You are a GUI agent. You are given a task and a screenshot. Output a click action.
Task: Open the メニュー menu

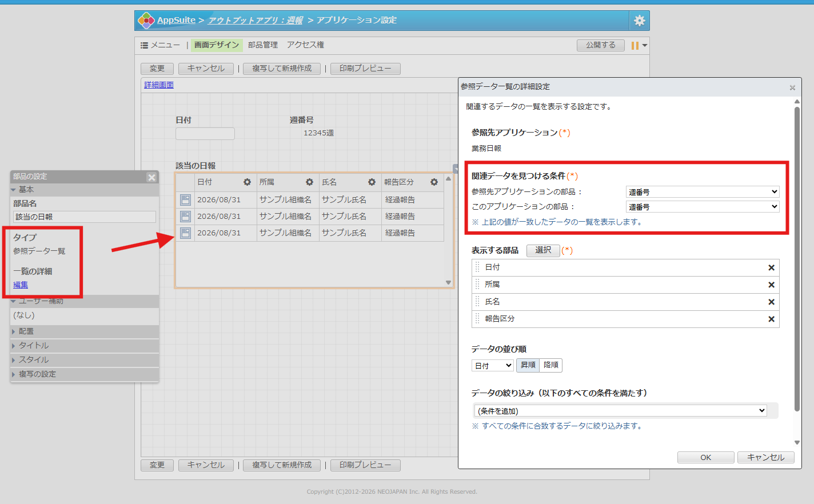[160, 45]
